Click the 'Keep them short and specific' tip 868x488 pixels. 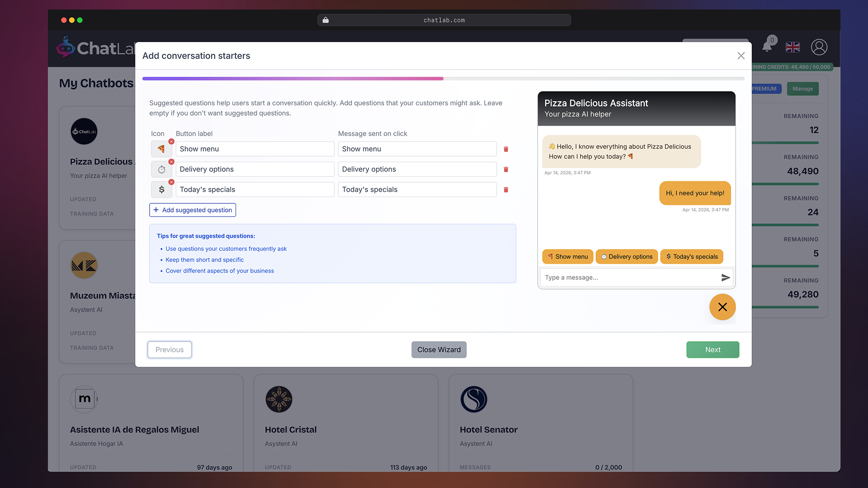(204, 260)
